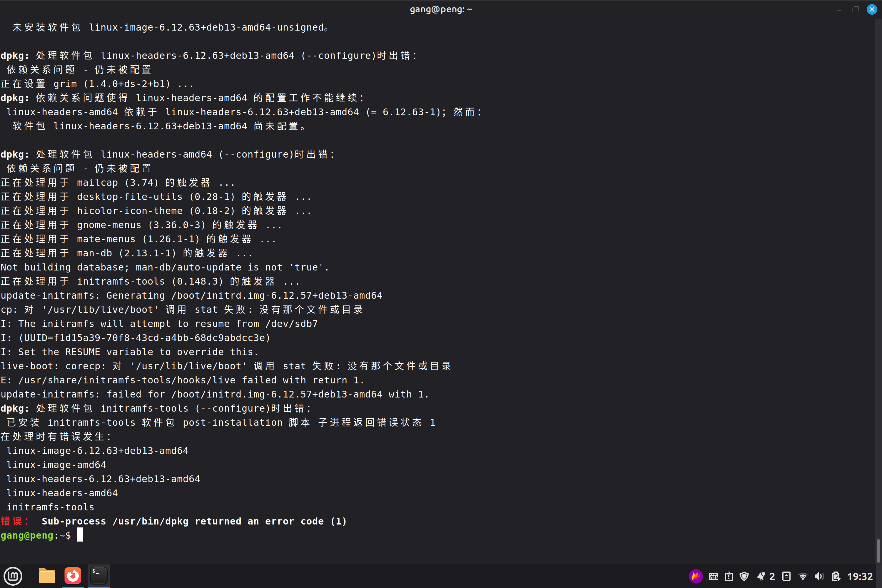
Task: Open the Linux Mint start menu
Action: (13, 576)
